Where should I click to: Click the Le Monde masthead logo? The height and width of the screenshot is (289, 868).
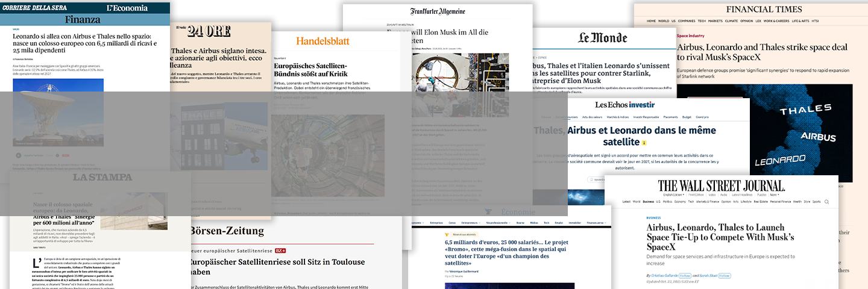(602, 38)
